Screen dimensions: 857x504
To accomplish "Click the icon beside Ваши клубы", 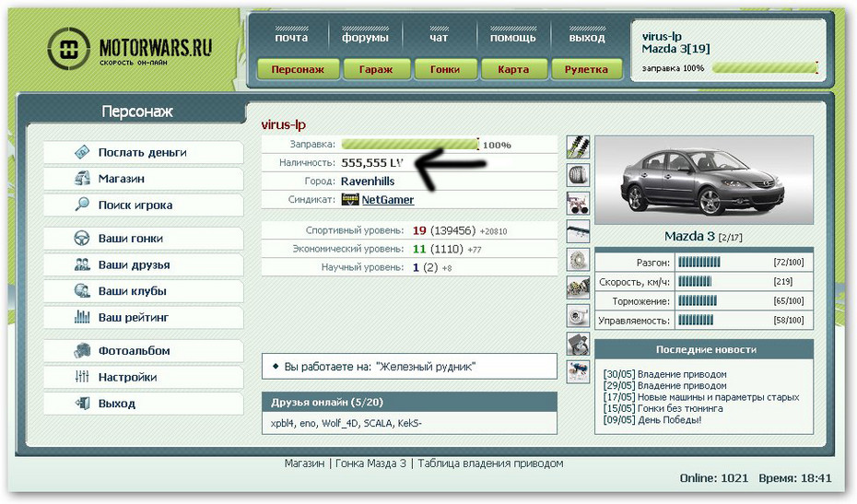I will pos(82,291).
